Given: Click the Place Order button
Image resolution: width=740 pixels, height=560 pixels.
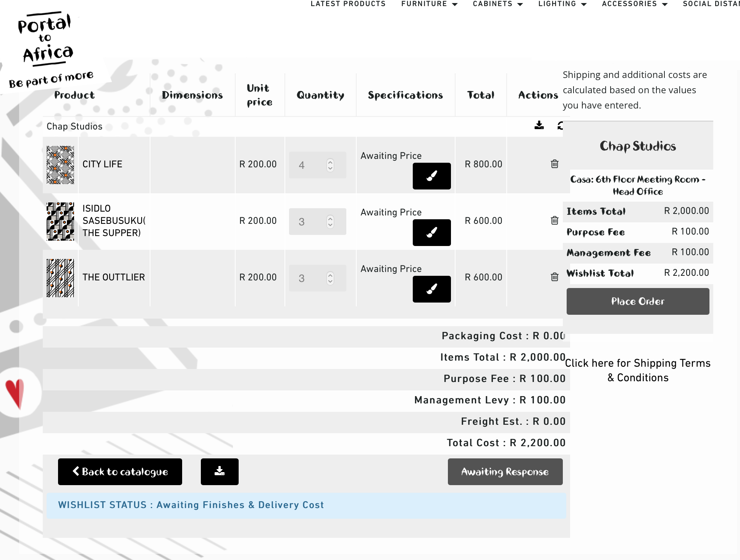Looking at the screenshot, I should pyautogui.click(x=638, y=301).
